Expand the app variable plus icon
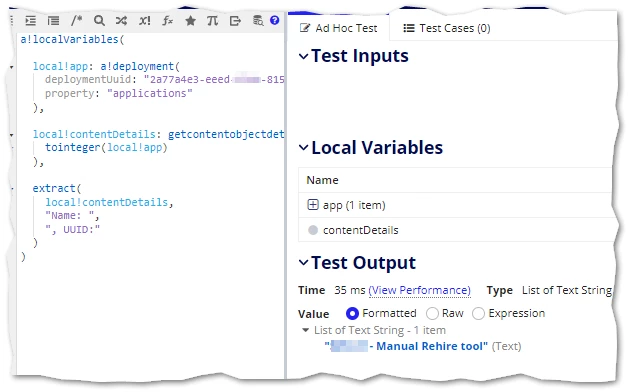Image resolution: width=630 pixels, height=392 pixels. (x=313, y=205)
